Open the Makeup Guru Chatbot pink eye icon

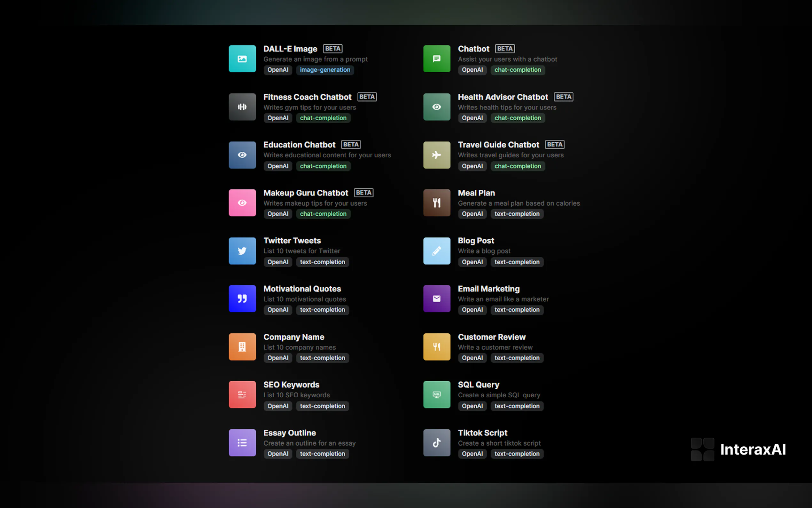coord(242,203)
